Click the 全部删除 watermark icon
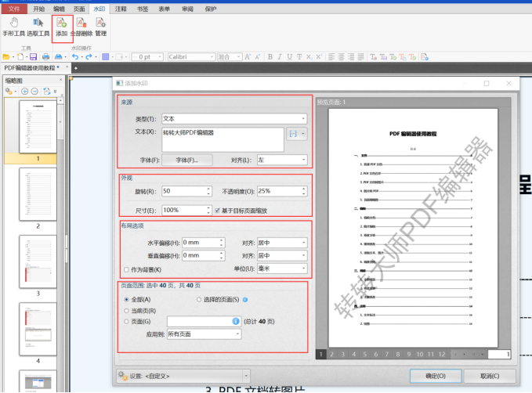The height and width of the screenshot is (393, 532). (81, 26)
